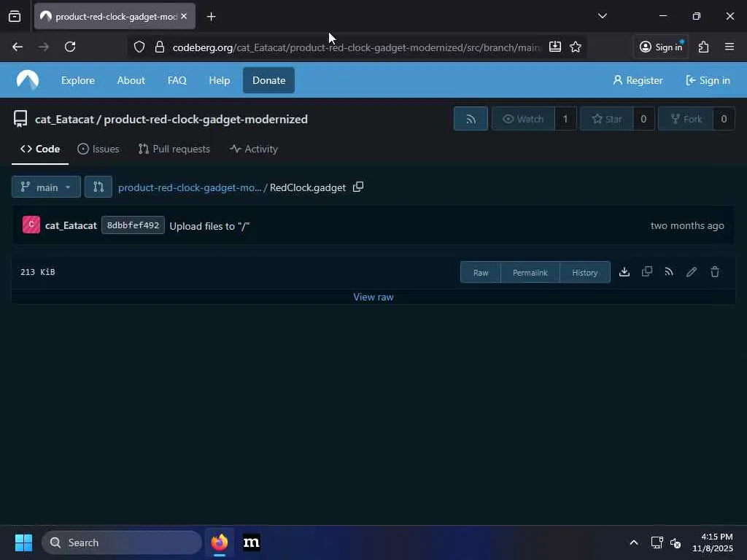Switch to the Code tab
This screenshot has width=747, height=560.
pos(40,149)
